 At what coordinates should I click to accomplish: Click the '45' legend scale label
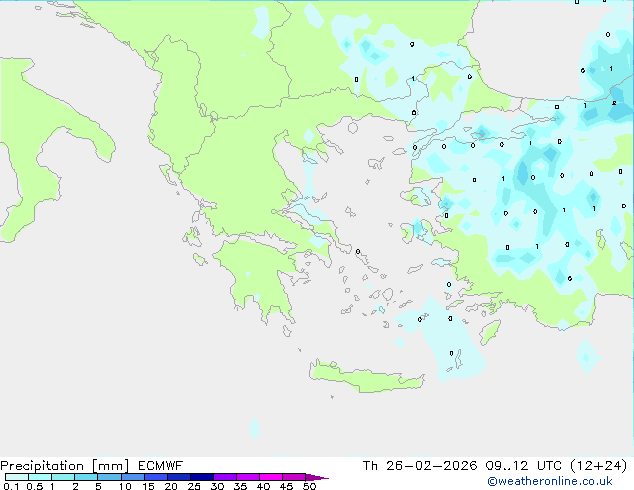coord(286,486)
